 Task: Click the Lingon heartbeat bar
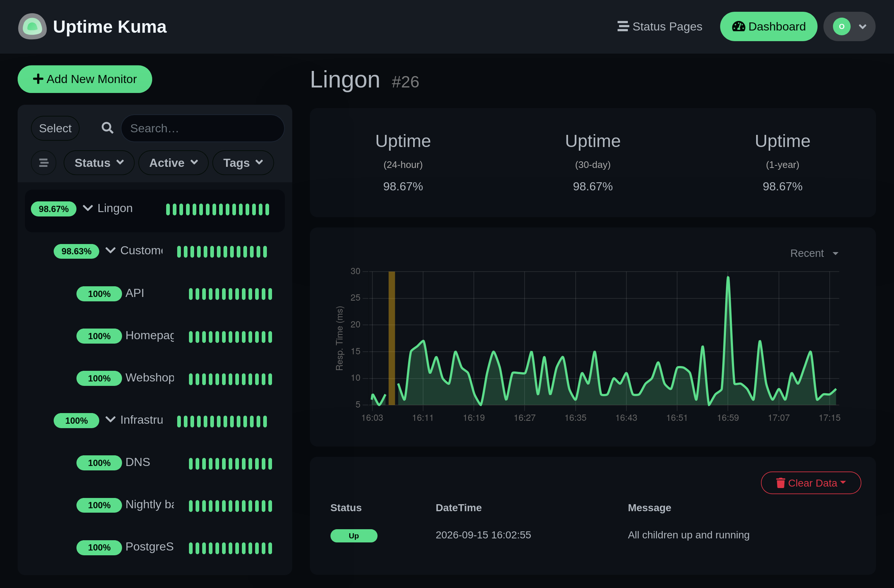218,209
